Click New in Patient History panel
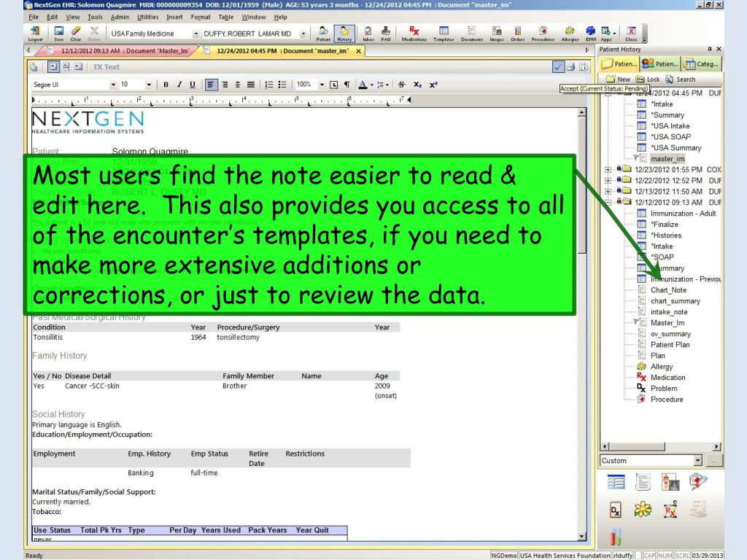747x560 pixels. click(618, 79)
